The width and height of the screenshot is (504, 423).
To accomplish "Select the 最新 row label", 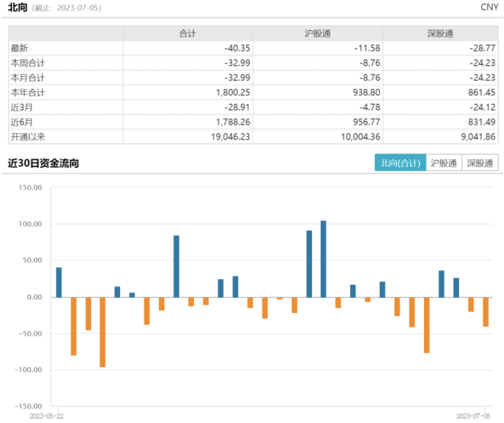I will click(19, 48).
